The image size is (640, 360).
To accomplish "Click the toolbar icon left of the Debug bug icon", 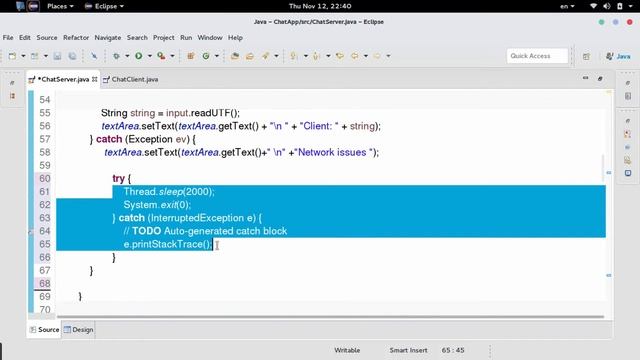I will coord(94,56).
